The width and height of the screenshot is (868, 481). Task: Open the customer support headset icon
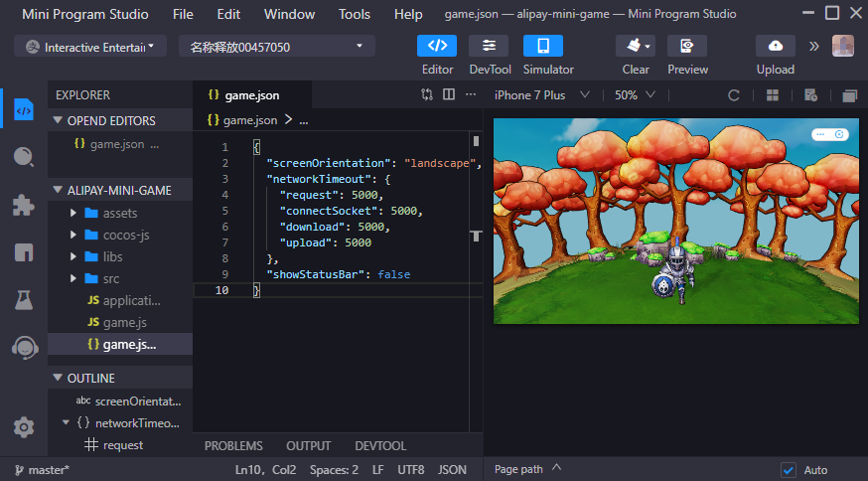click(x=24, y=347)
